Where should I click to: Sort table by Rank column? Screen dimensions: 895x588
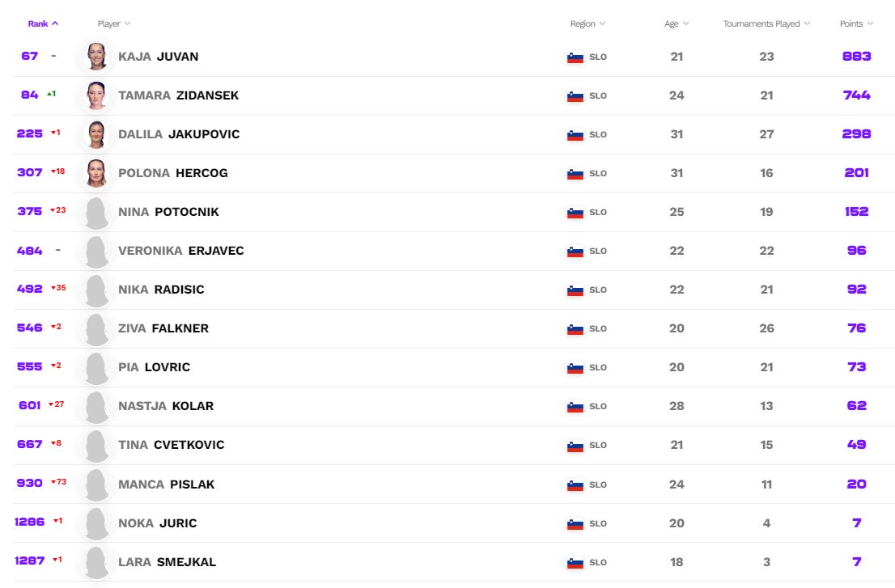click(43, 23)
